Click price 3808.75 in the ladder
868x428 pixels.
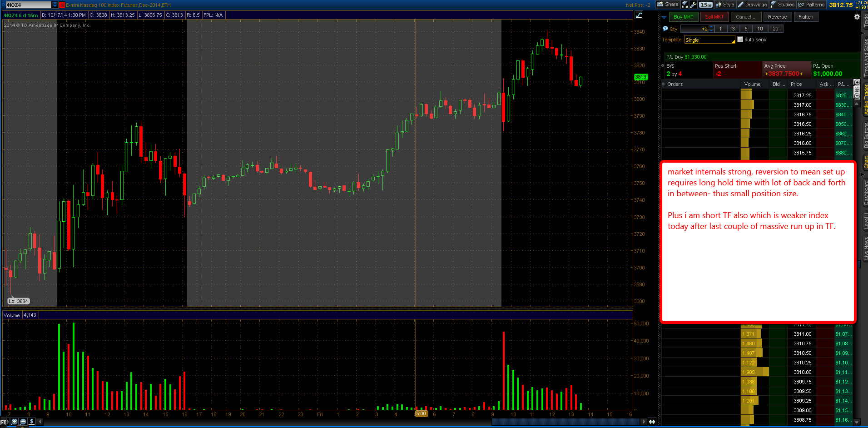click(x=802, y=420)
